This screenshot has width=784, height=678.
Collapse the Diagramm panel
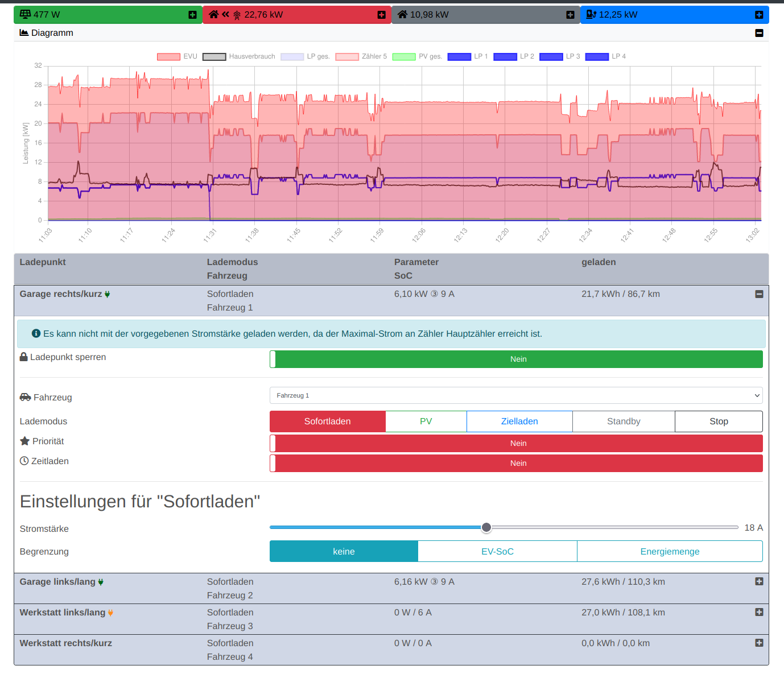coord(759,33)
